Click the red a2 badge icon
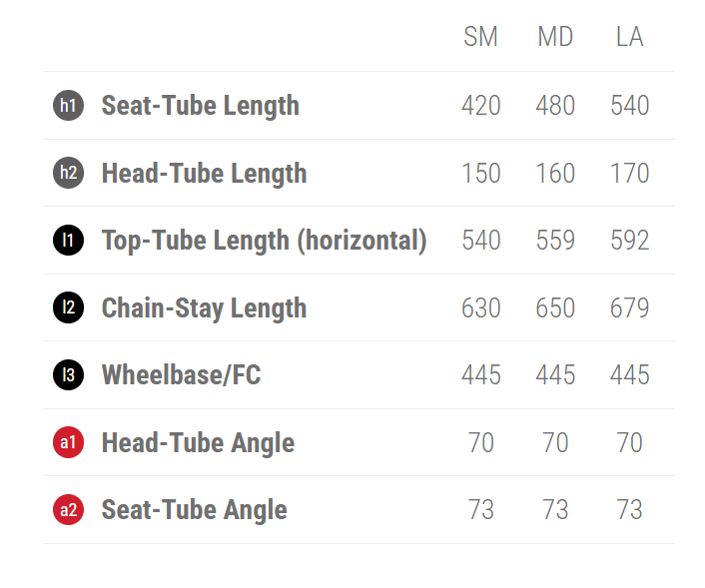 68,510
